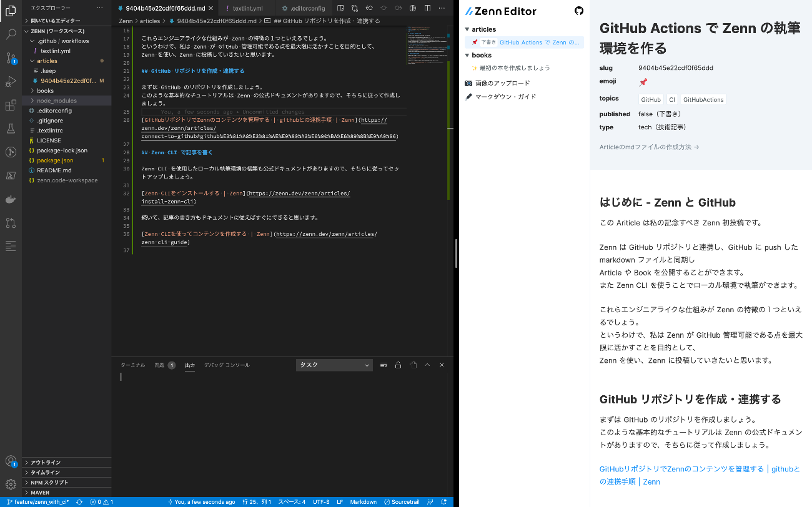Open notifications bell in status bar
The width and height of the screenshot is (812, 507).
444,502
